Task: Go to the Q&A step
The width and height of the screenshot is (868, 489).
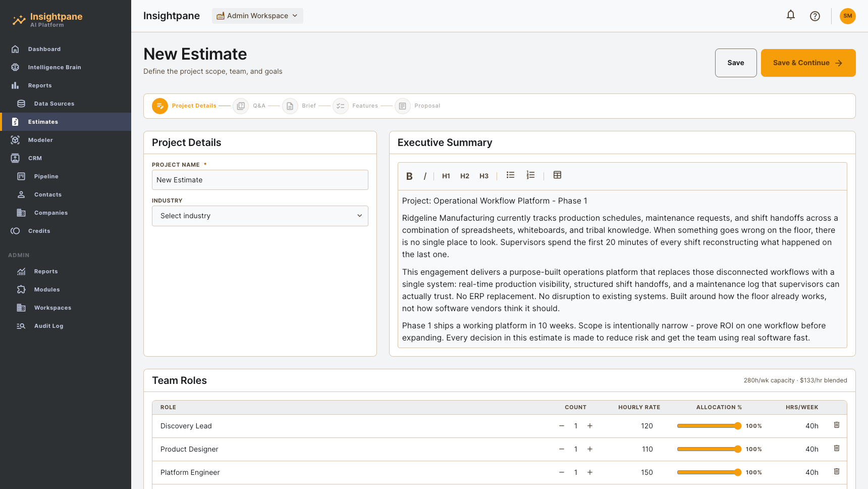Action: (249, 106)
